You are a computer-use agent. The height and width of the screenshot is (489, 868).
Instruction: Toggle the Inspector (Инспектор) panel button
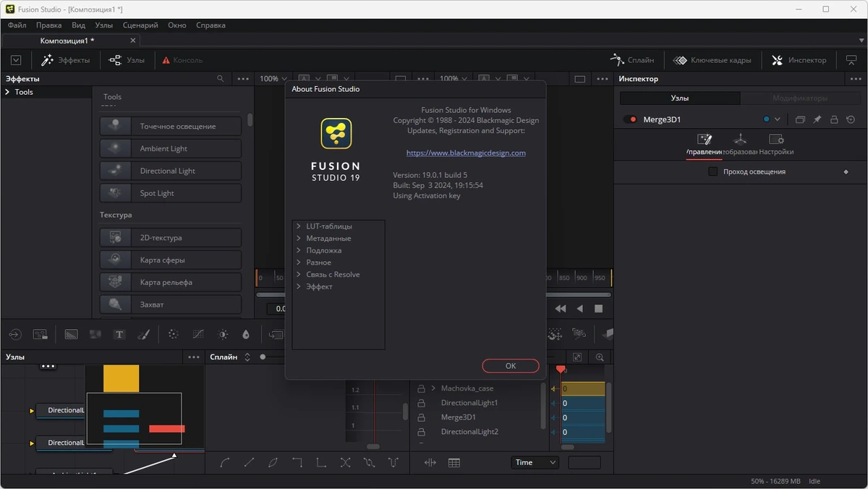click(x=799, y=60)
